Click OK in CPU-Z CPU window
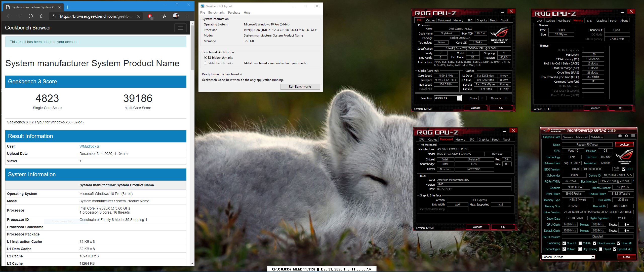The width and height of the screenshot is (644, 272). 501,108
